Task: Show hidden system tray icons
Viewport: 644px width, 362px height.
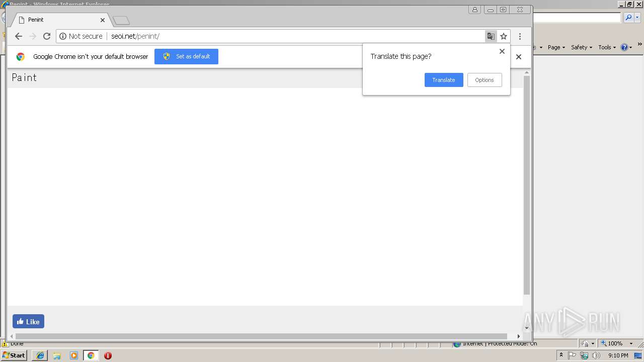Action: click(x=561, y=355)
